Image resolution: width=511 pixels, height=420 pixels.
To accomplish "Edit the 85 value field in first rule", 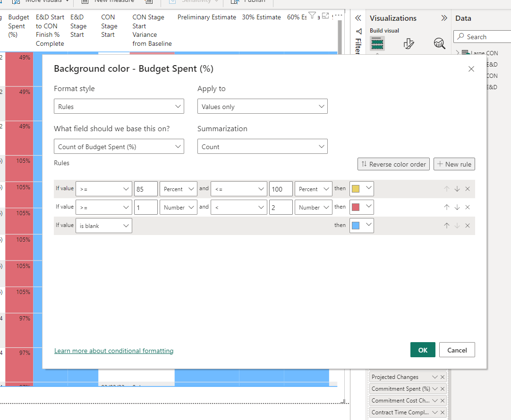I will pos(145,189).
